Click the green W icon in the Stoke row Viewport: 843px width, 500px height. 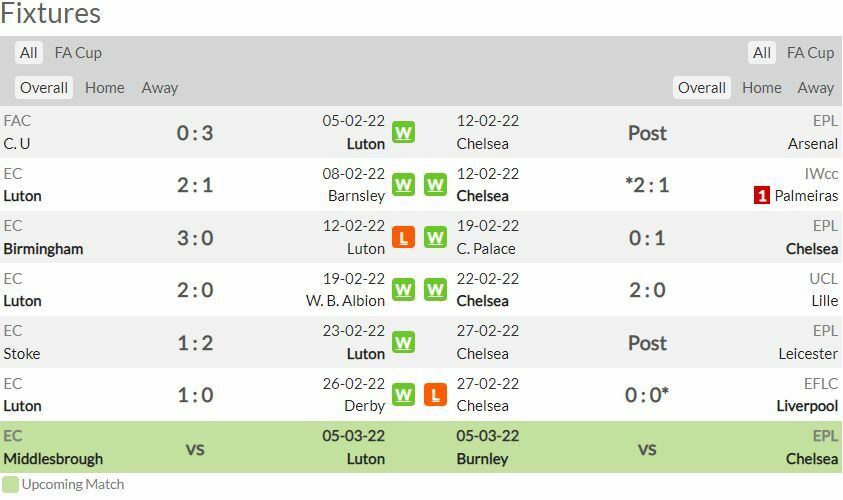[403, 342]
